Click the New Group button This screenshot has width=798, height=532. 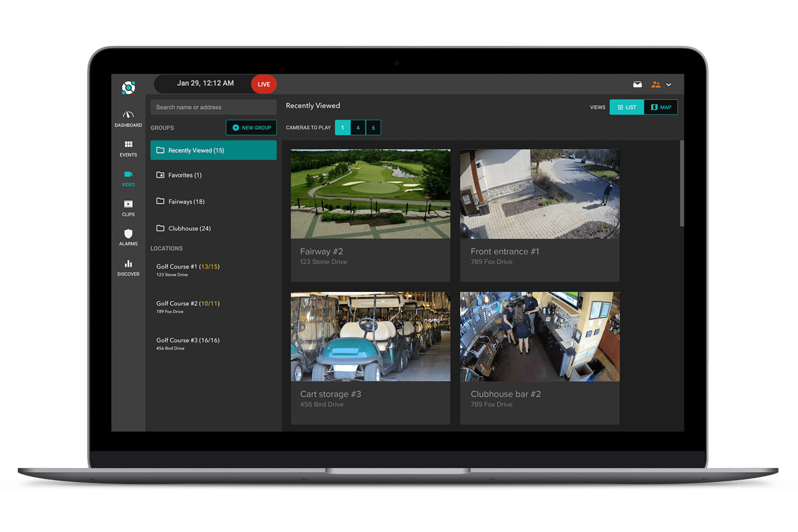click(251, 128)
